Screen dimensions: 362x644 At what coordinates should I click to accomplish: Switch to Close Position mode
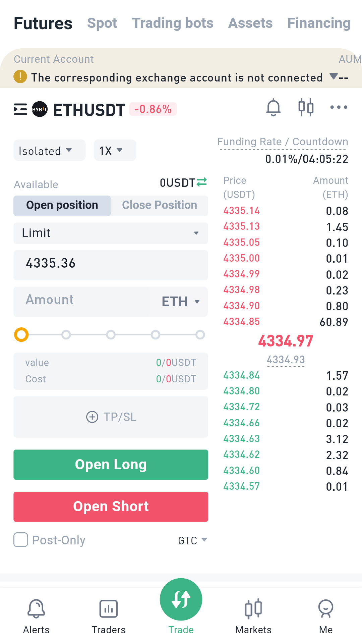point(160,205)
